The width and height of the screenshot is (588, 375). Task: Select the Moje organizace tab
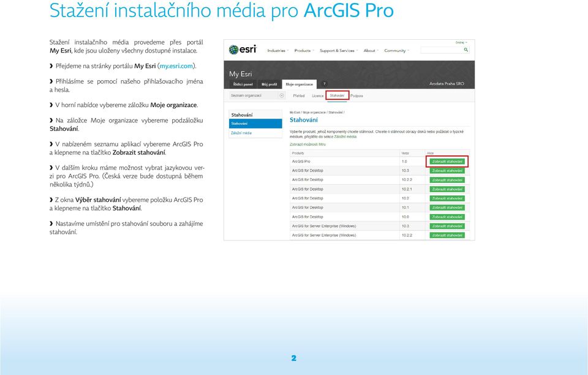[x=300, y=84]
